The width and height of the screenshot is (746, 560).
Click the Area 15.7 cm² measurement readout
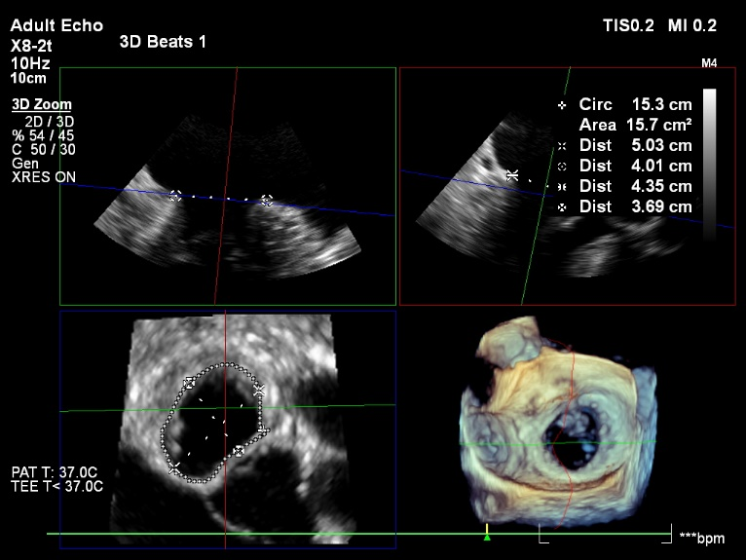point(635,125)
